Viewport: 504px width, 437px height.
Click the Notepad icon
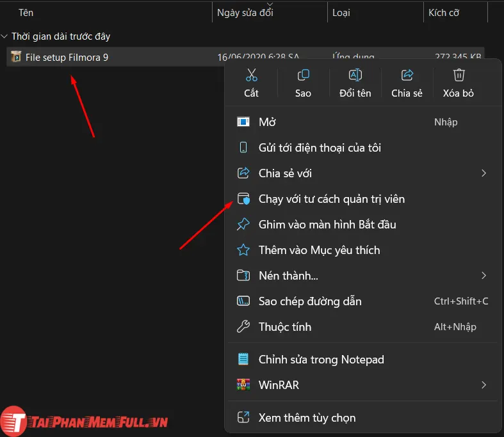click(x=243, y=359)
